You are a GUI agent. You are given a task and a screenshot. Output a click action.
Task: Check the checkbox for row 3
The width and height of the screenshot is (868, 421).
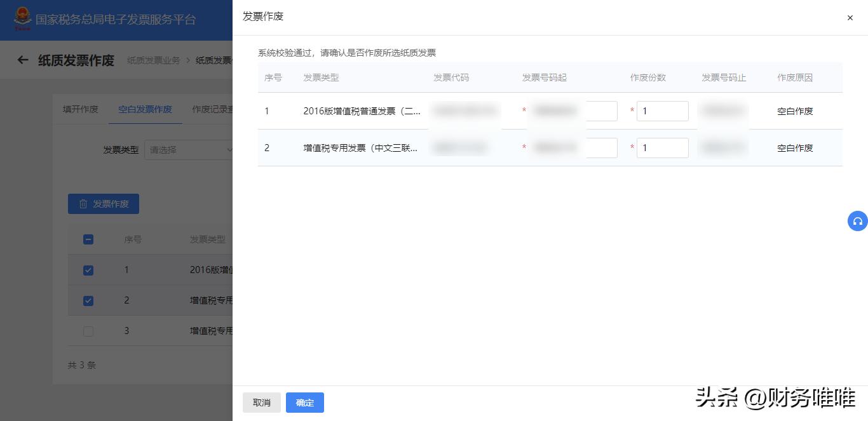88,331
